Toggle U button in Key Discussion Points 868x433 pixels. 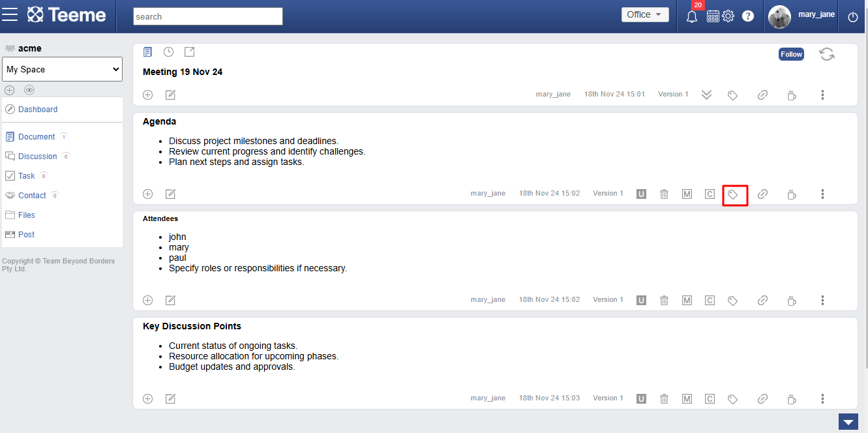tap(641, 398)
